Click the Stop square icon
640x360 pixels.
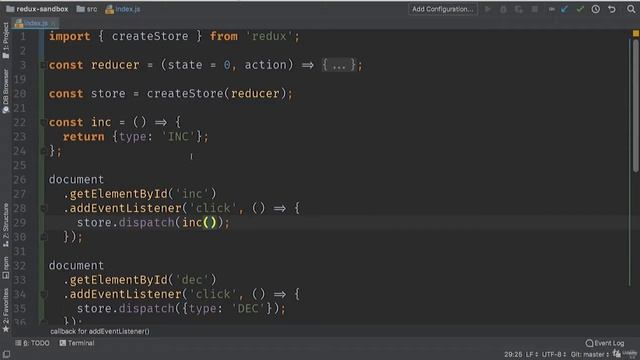tap(534, 9)
